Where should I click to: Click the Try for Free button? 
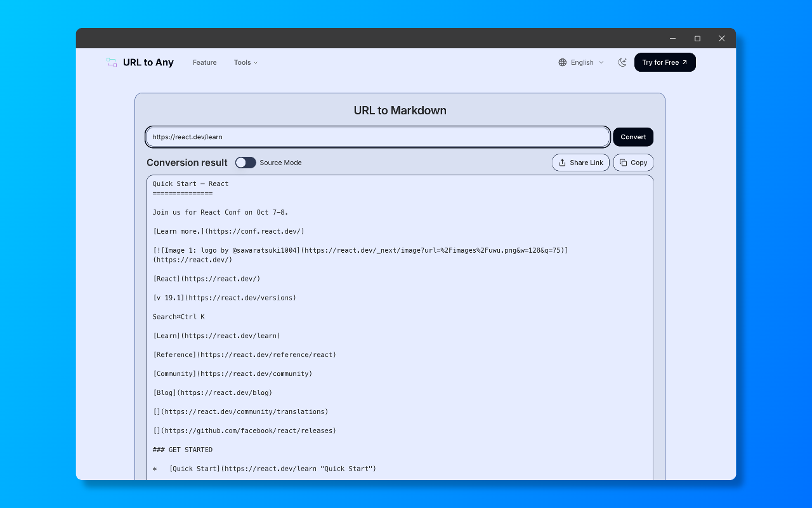[x=665, y=62]
